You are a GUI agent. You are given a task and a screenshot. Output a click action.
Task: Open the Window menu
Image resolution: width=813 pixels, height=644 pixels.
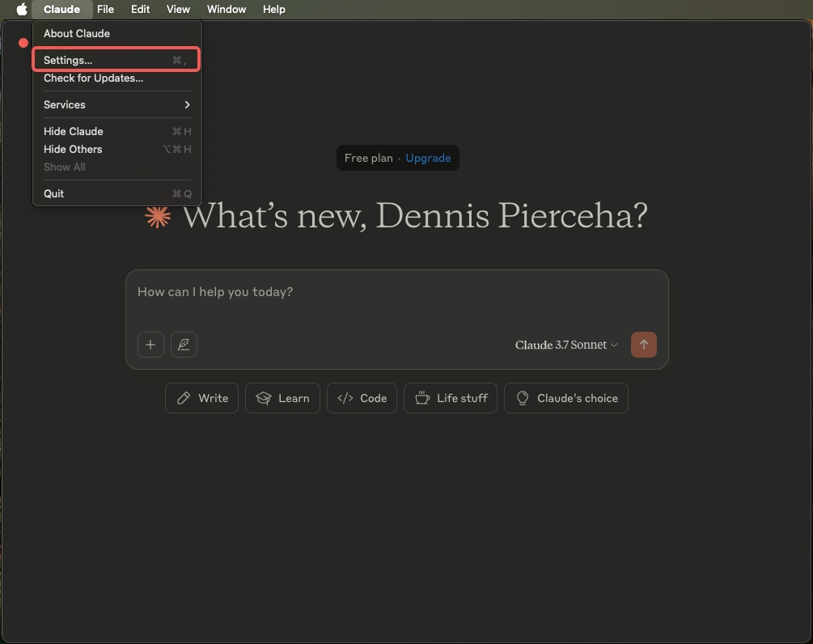pos(226,10)
